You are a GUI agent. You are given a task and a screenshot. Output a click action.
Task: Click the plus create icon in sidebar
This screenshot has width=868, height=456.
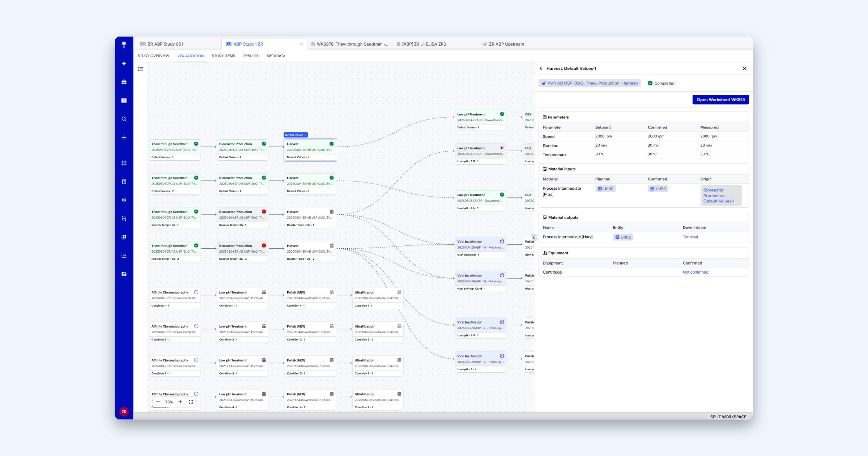124,138
